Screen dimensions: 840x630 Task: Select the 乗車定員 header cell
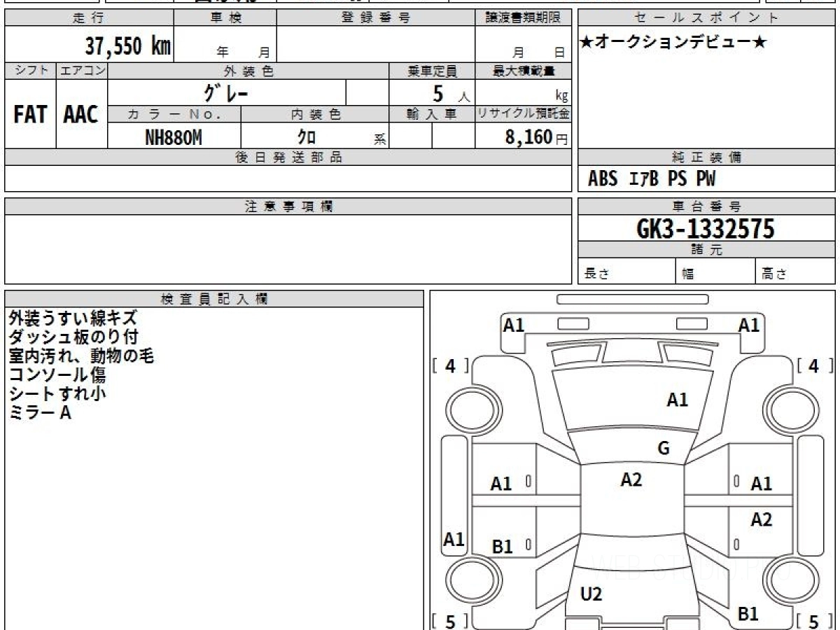[432, 71]
